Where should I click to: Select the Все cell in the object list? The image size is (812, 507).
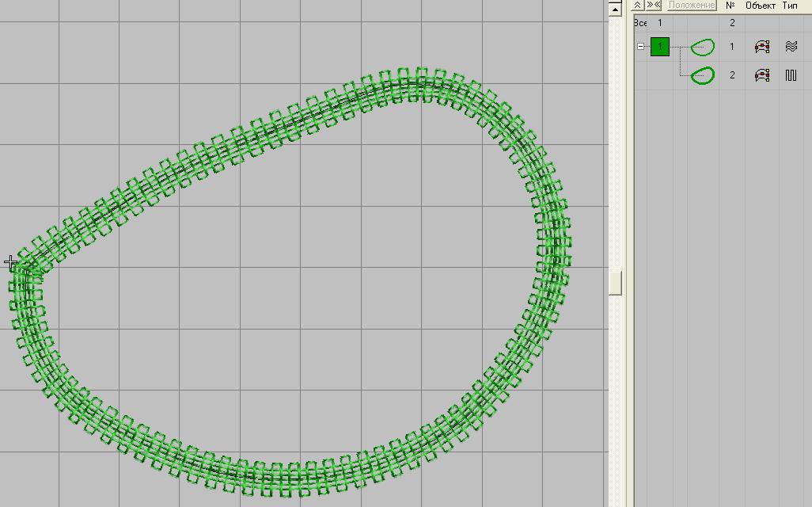[640, 23]
